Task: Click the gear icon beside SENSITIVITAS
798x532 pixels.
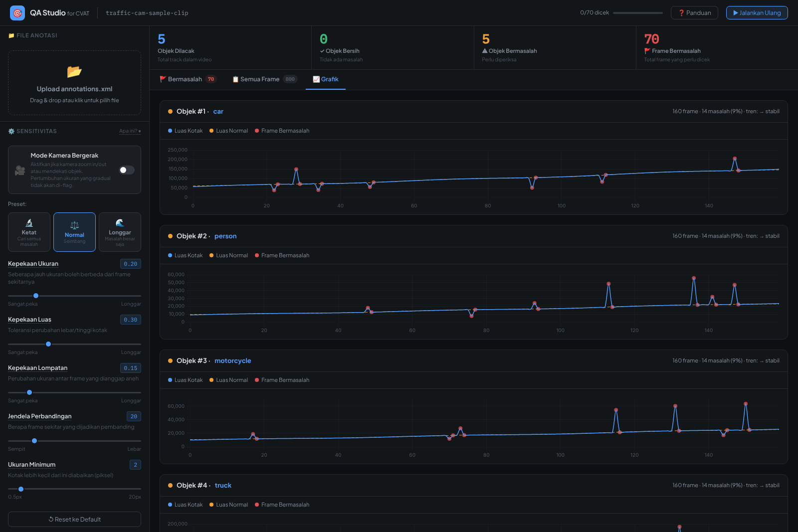Action: [11, 131]
